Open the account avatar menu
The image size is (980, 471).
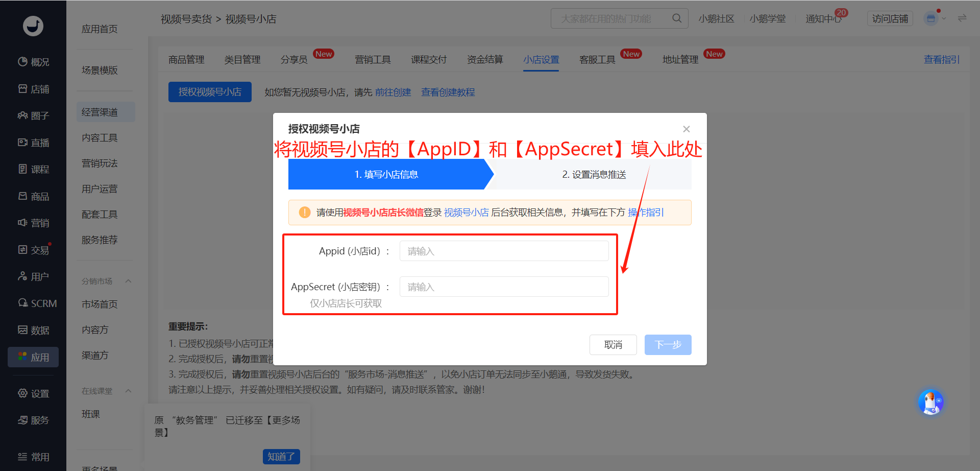coord(931,18)
